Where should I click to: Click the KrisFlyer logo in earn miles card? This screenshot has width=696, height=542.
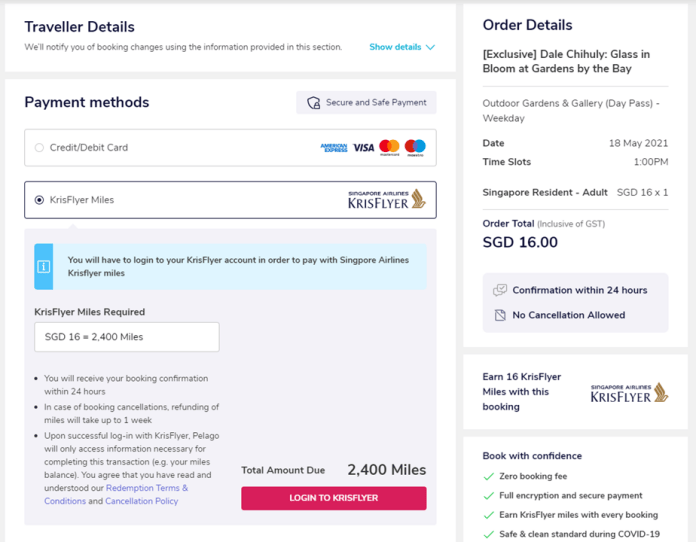click(x=629, y=392)
